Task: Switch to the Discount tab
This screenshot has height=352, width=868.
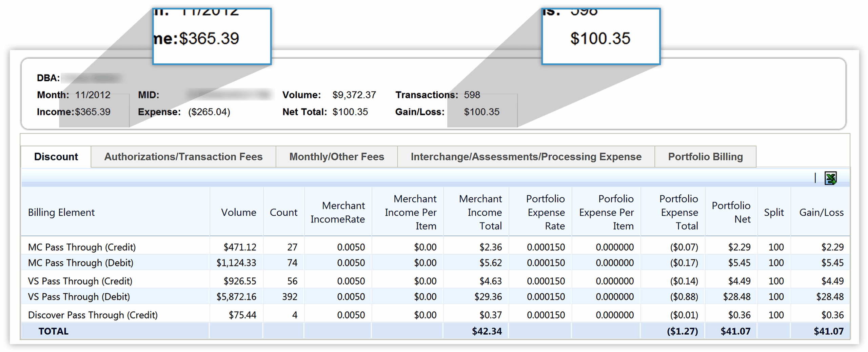Action: 56,157
